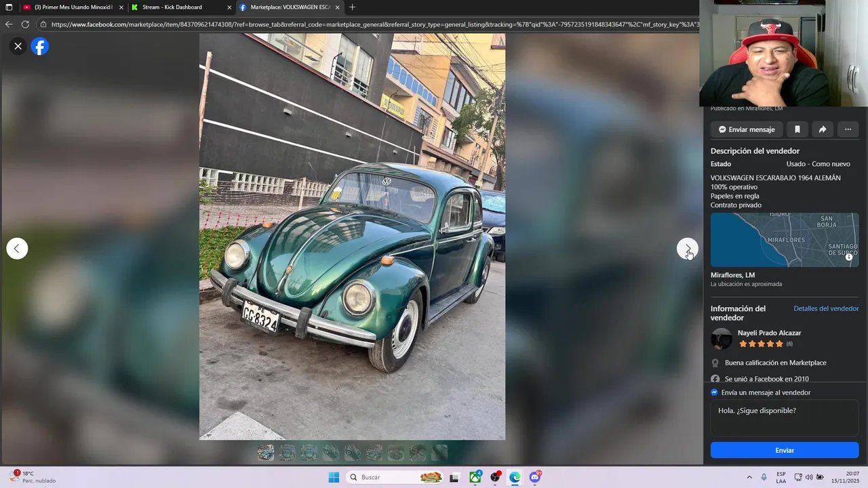Click the seller profile picture
The height and width of the screenshot is (488, 868).
722,338
